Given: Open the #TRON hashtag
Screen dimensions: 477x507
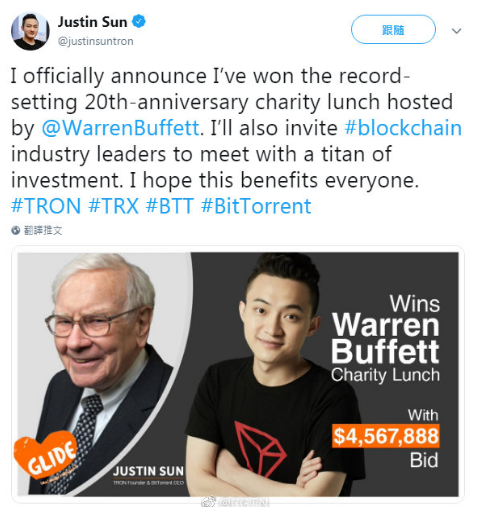Looking at the screenshot, I should coord(46,206).
